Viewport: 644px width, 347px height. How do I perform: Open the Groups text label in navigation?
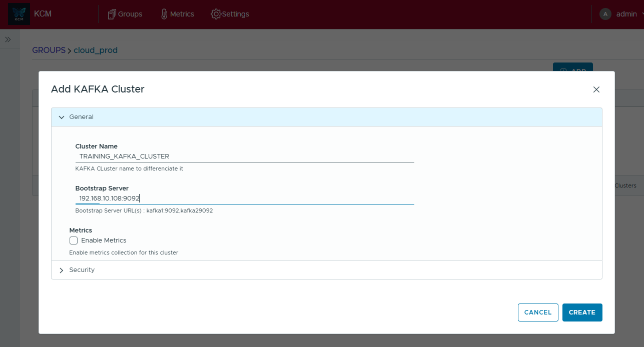click(x=130, y=14)
